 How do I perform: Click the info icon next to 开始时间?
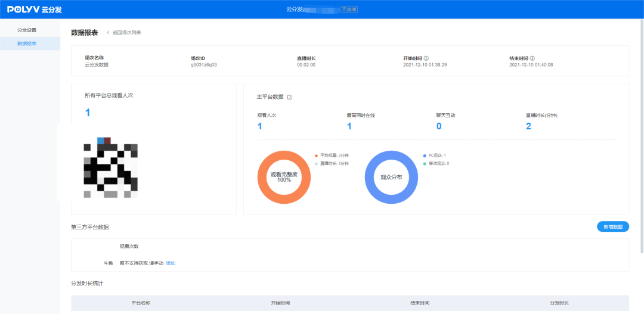coord(426,58)
